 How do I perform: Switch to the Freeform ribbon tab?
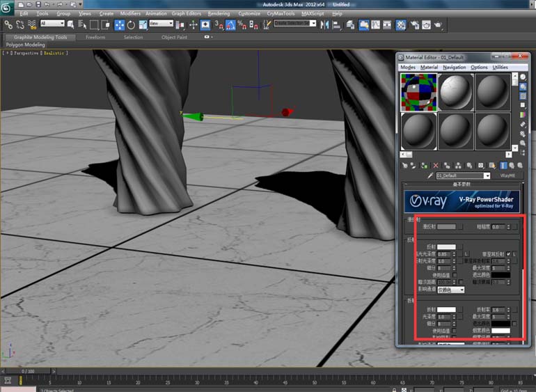click(95, 38)
